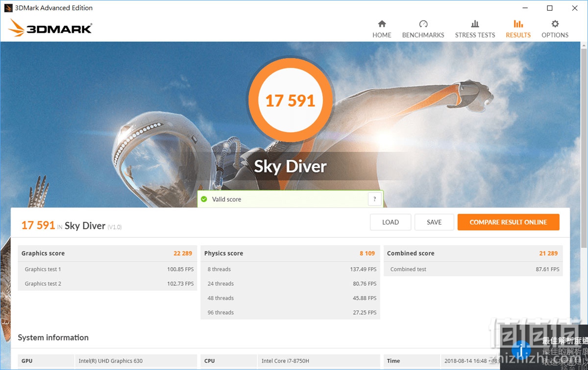Click the 8 threads row

click(x=290, y=269)
